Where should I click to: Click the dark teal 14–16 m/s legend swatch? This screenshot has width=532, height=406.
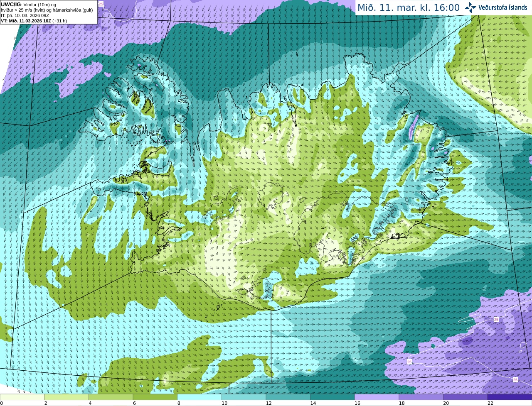(332, 397)
